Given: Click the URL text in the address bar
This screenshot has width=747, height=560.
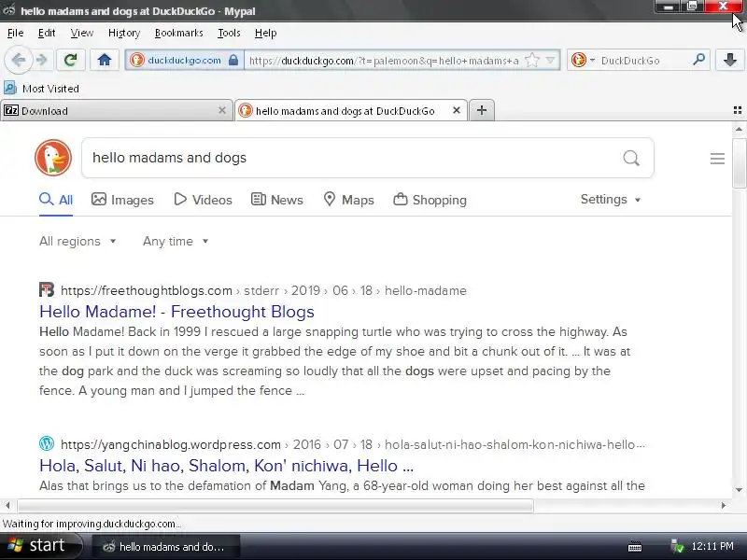Looking at the screenshot, I should pos(384,61).
